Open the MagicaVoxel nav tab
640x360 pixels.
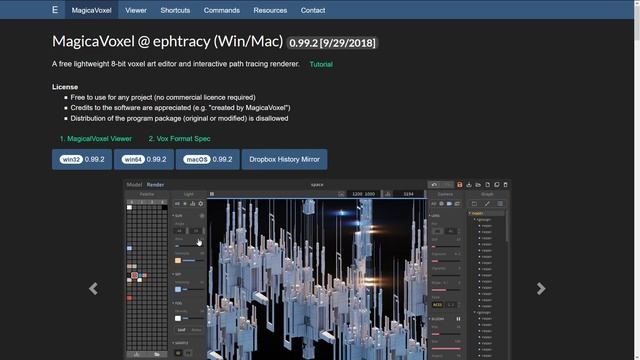pos(91,10)
